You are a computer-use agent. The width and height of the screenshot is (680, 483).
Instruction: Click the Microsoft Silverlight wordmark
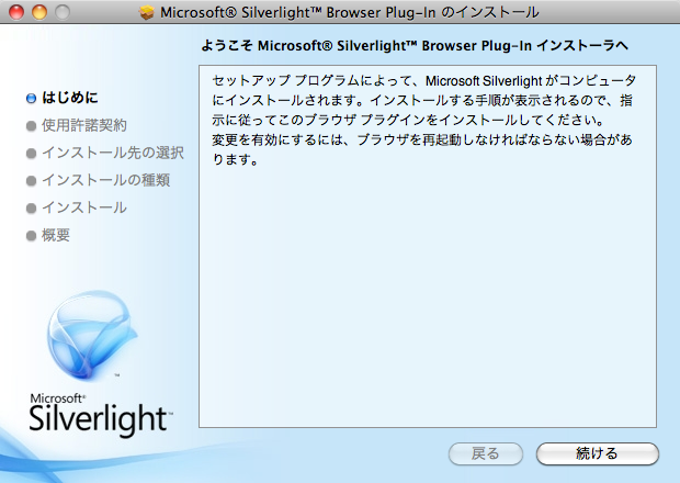pos(100,414)
